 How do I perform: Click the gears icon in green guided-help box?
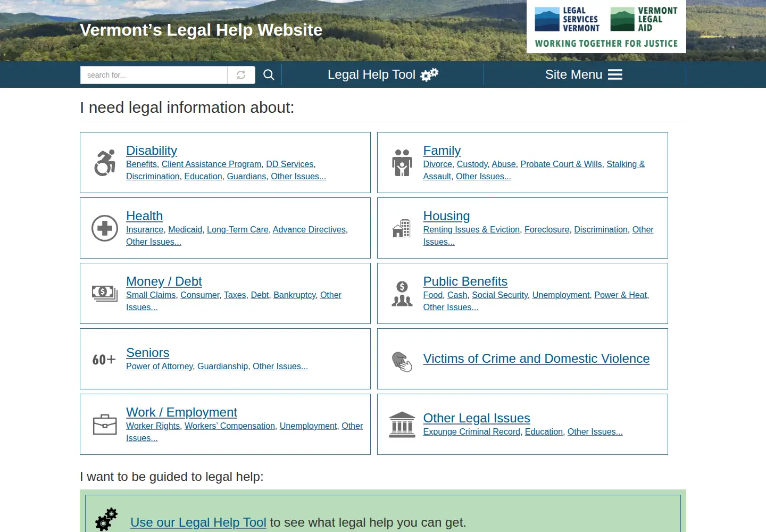[106, 519]
